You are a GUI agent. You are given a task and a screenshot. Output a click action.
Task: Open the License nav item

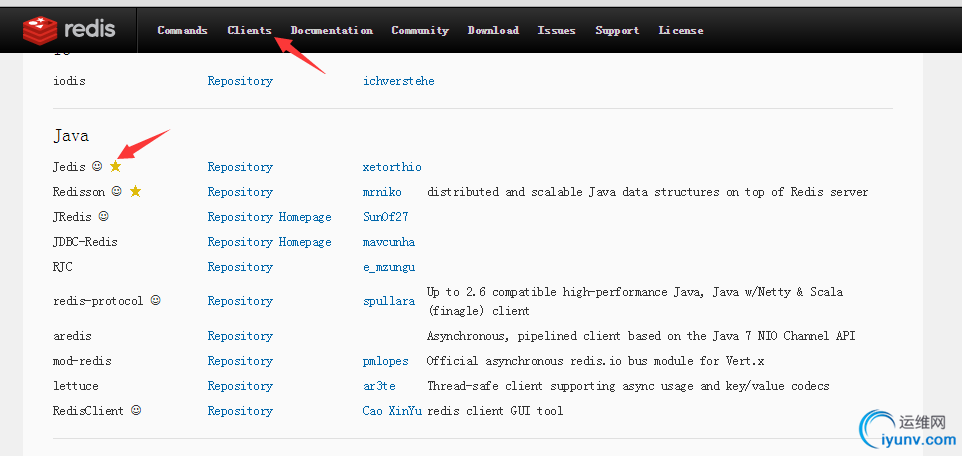(681, 30)
